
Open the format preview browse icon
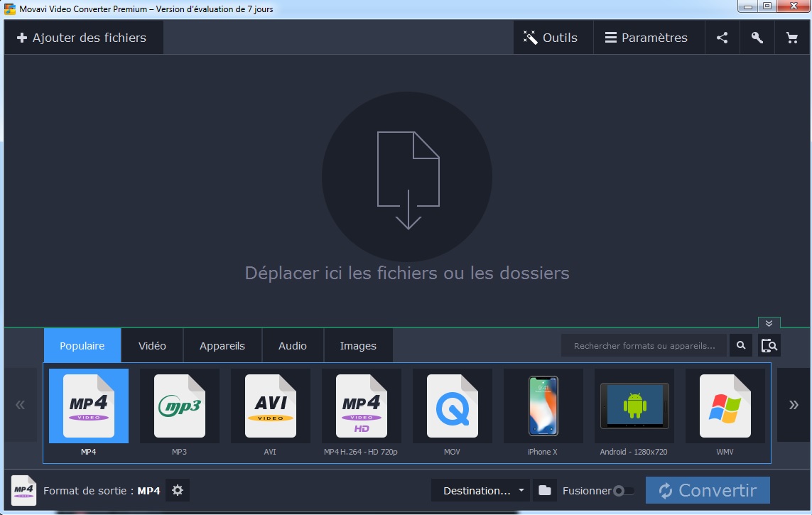769,345
